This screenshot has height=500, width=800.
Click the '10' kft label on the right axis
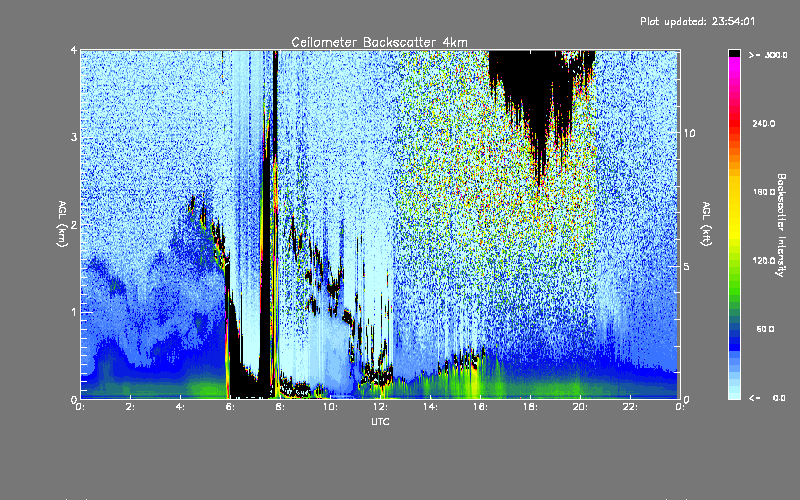click(x=689, y=133)
